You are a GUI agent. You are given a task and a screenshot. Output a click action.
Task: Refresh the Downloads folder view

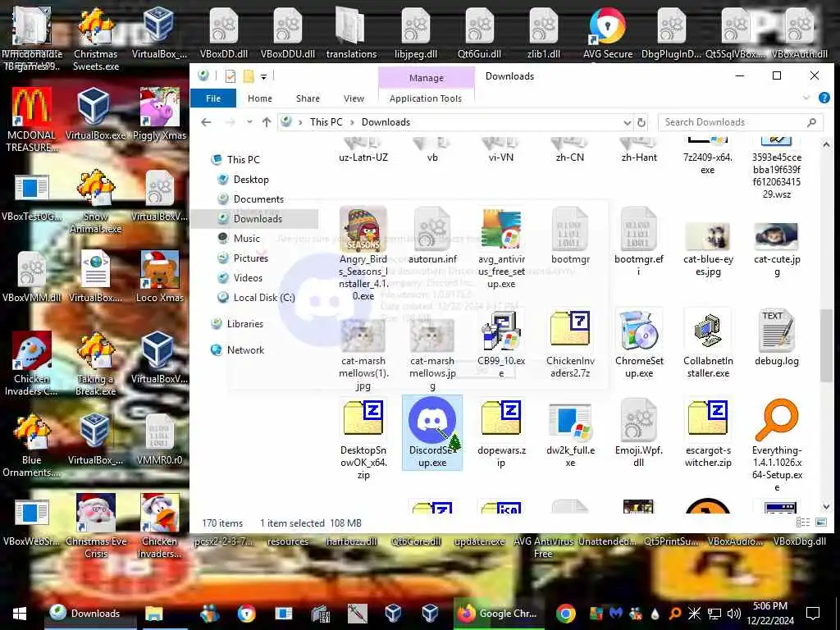[641, 123]
